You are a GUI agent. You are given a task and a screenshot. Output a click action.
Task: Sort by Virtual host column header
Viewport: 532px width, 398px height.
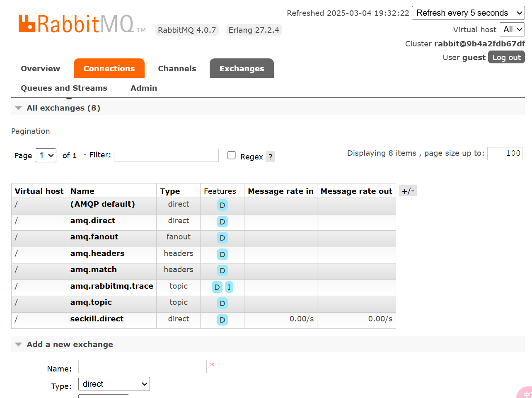click(x=39, y=191)
